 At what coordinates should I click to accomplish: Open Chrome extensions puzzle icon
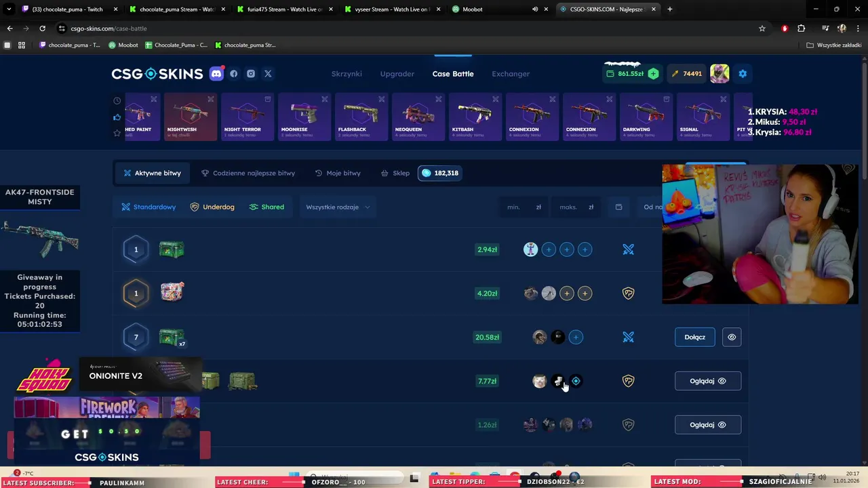click(802, 28)
